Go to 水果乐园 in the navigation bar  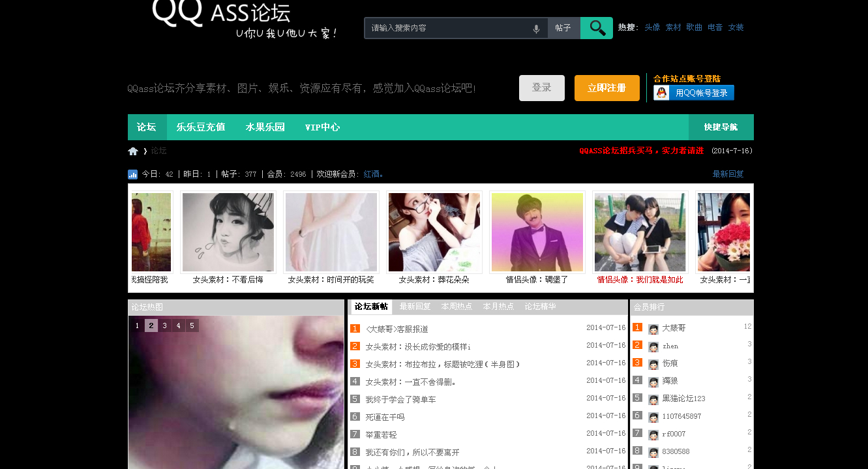265,127
